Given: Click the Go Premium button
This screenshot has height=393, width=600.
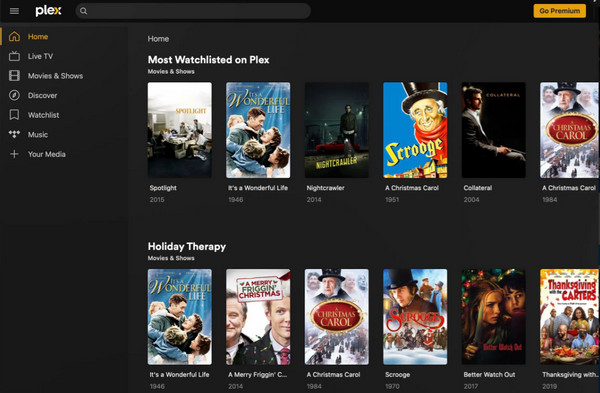Looking at the screenshot, I should click(x=559, y=11).
